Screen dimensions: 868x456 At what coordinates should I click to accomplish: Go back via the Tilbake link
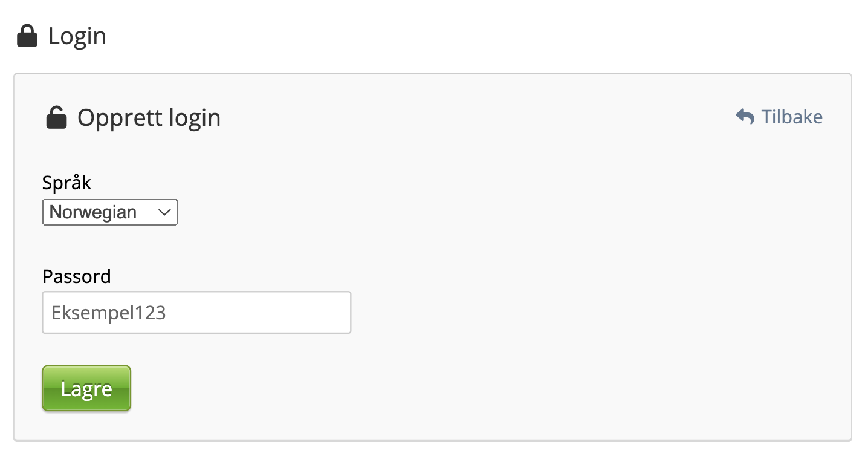(779, 116)
